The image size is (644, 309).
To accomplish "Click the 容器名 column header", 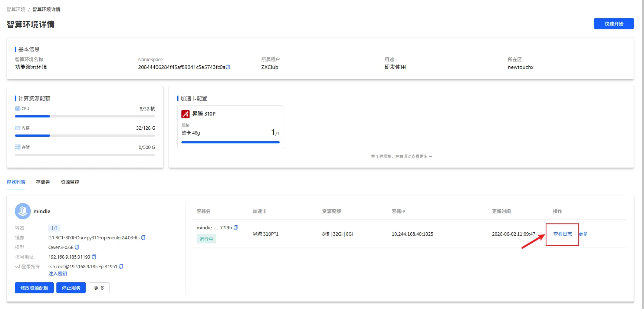I will pyautogui.click(x=204, y=211).
